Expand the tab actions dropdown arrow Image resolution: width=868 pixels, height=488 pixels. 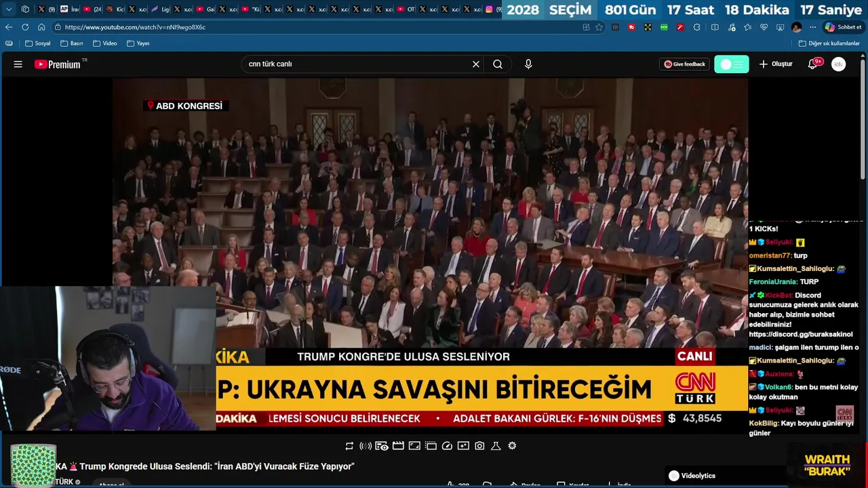coord(9,9)
